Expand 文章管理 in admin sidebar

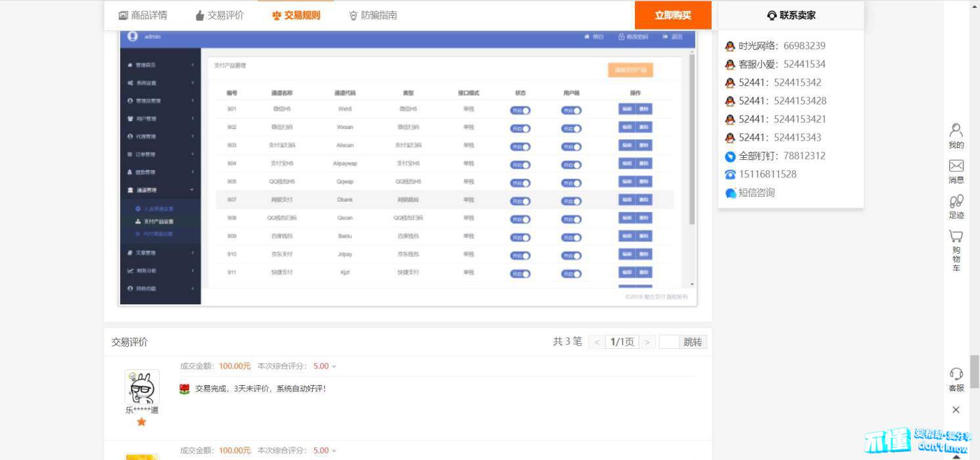pos(160,253)
